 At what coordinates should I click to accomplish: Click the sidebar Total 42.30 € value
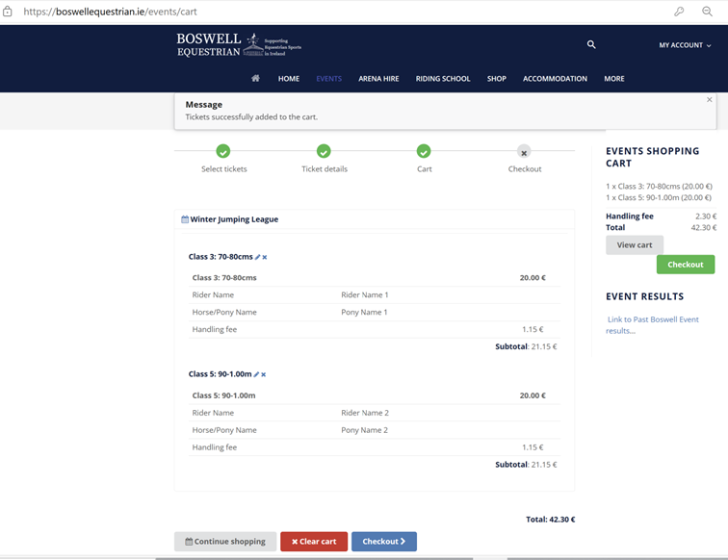click(703, 227)
